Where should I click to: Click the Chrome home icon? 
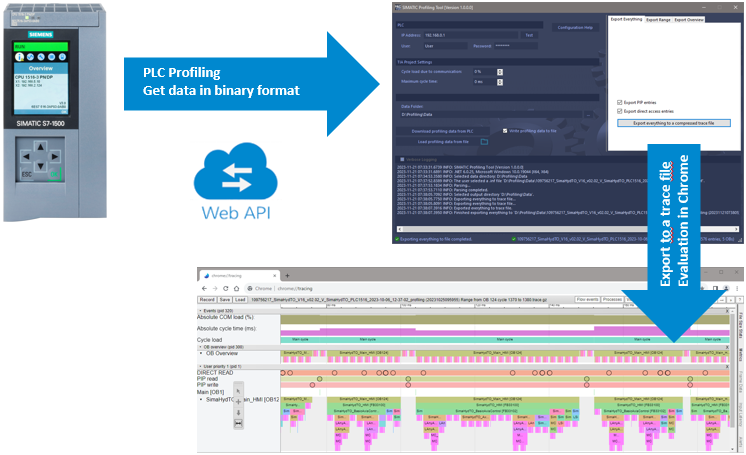click(x=236, y=288)
